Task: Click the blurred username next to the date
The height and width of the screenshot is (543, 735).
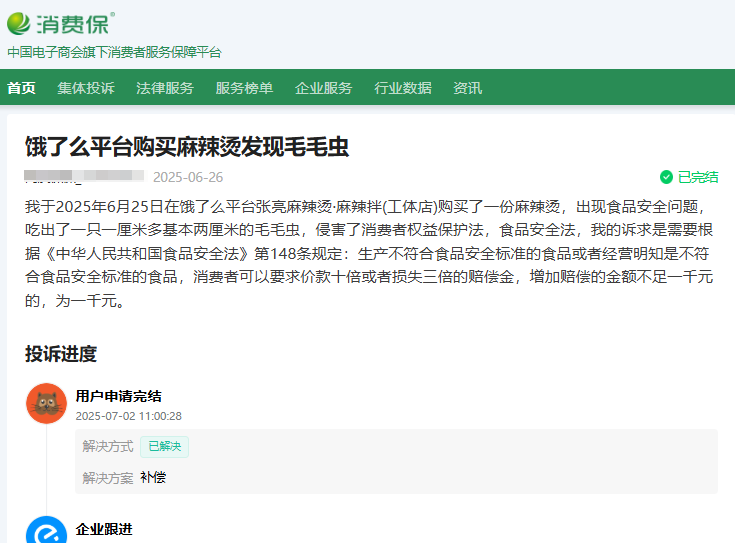Action: point(84,176)
